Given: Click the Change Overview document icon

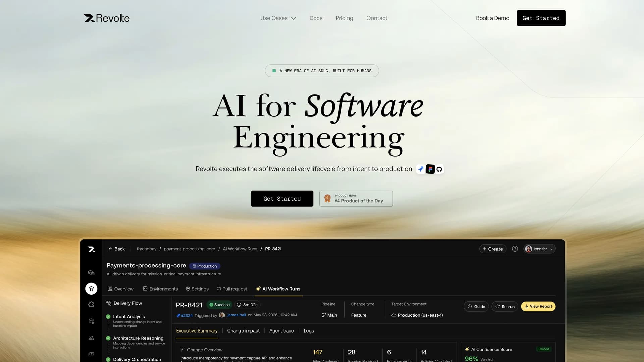Looking at the screenshot, I should point(183,350).
